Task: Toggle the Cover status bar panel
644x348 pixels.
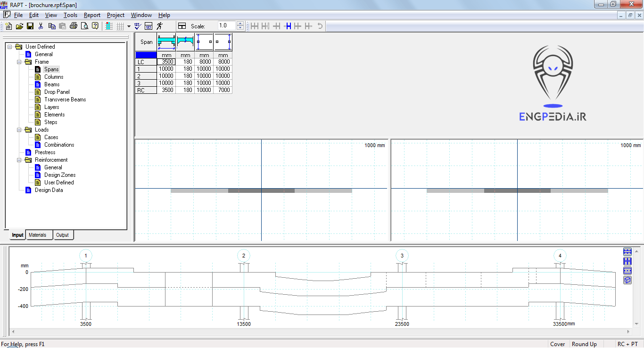Action: pos(558,344)
